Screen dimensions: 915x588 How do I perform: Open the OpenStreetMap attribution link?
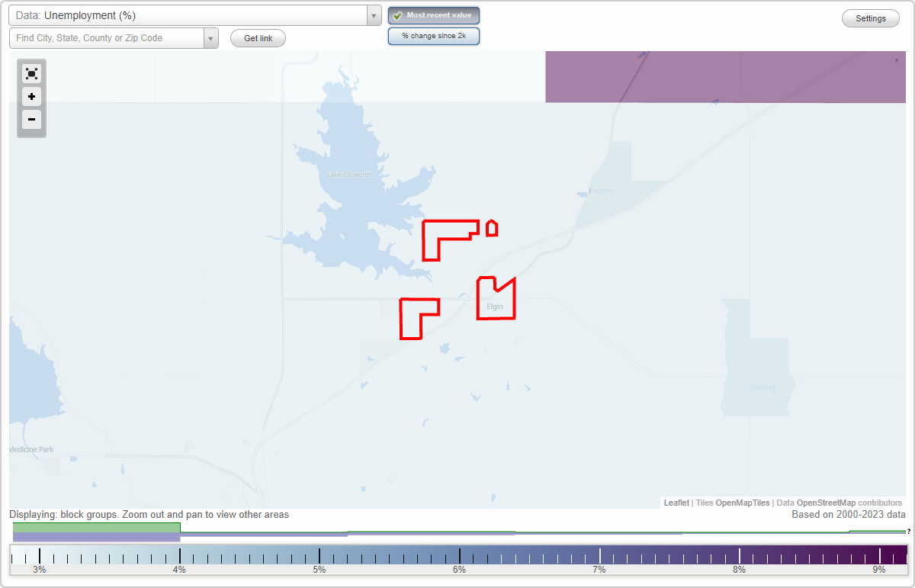point(826,503)
